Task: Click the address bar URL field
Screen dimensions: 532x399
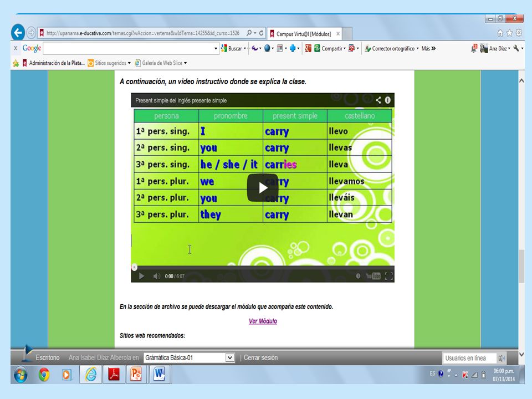Action: pyautogui.click(x=142, y=33)
